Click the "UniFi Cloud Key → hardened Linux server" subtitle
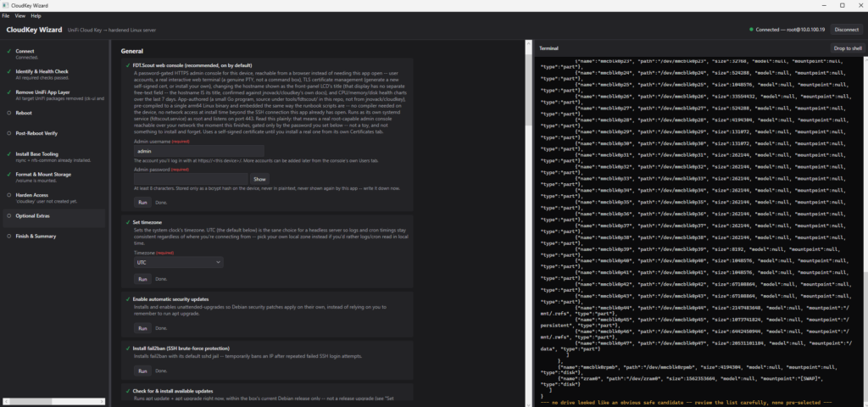Image resolution: width=868 pixels, height=407 pixels. [111, 30]
